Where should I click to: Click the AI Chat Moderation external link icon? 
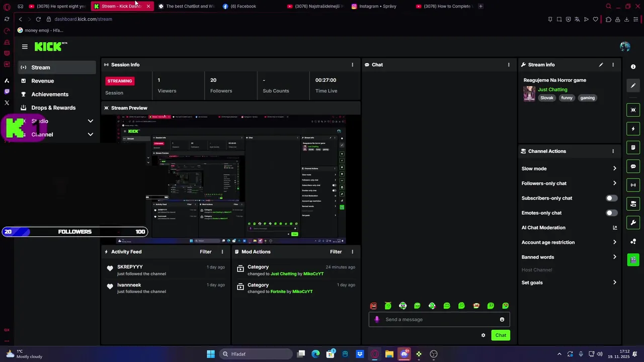pyautogui.click(x=615, y=228)
